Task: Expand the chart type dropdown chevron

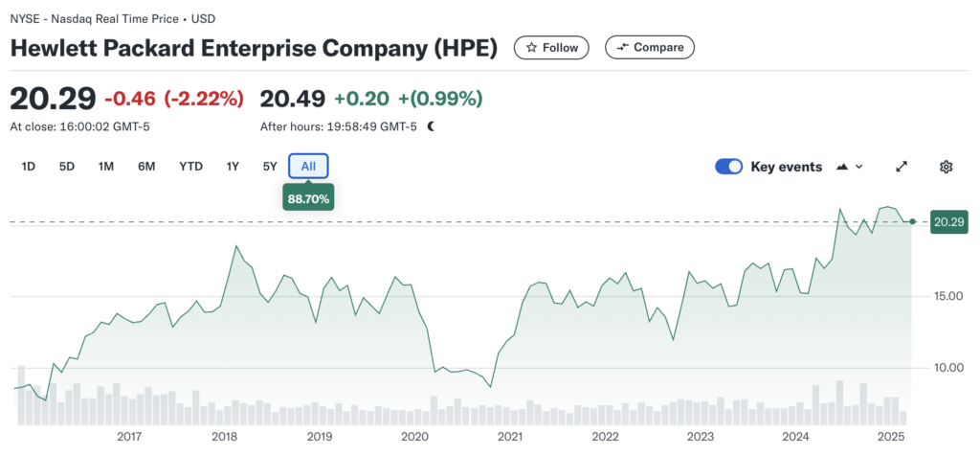Action: [859, 167]
